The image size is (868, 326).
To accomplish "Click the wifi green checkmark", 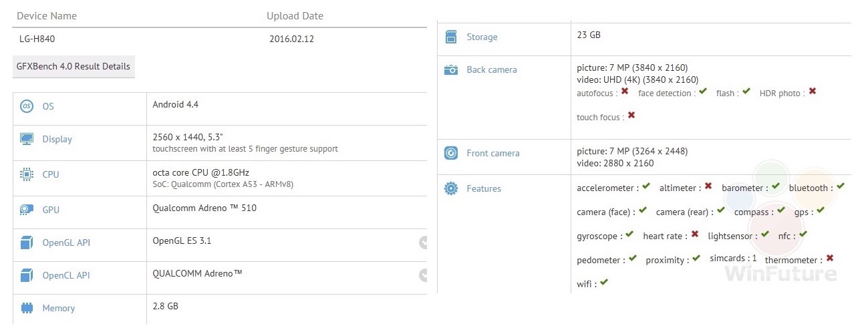I will (603, 283).
